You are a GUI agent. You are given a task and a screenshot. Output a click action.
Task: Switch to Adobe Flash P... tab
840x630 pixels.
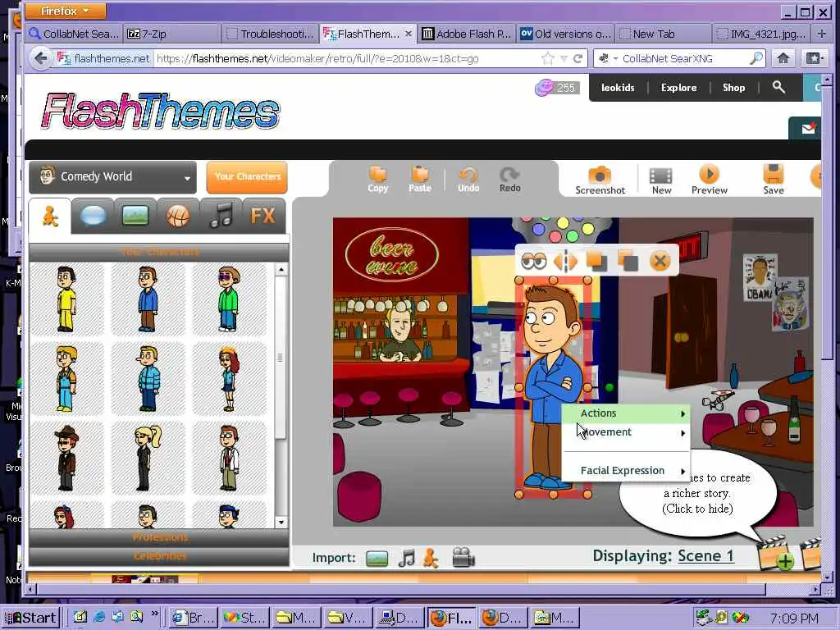(x=466, y=34)
